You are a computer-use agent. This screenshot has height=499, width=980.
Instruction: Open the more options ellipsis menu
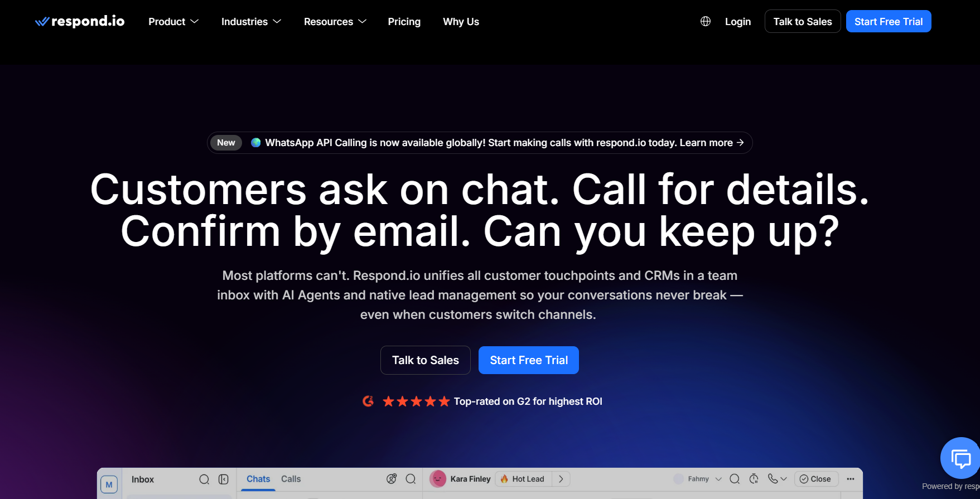[x=851, y=479]
